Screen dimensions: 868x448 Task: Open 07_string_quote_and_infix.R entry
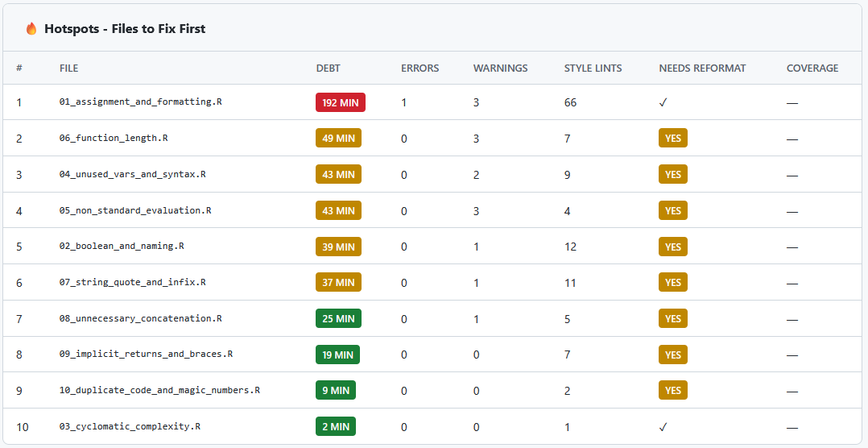(x=132, y=283)
